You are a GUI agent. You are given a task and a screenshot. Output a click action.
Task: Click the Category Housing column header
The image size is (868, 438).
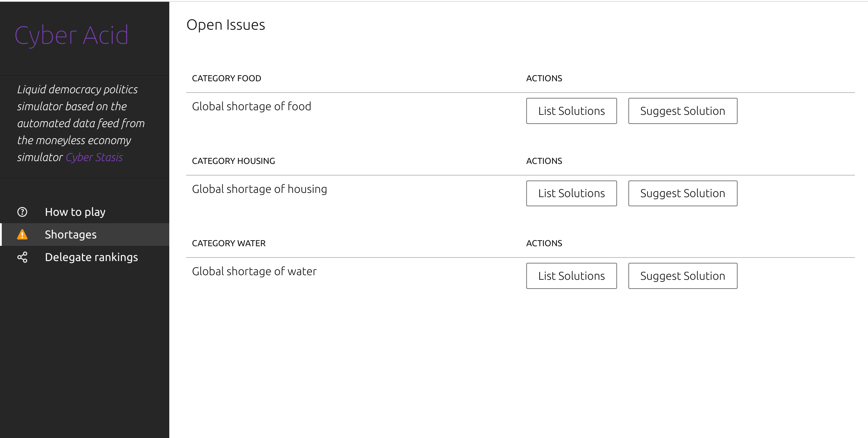[x=233, y=161]
